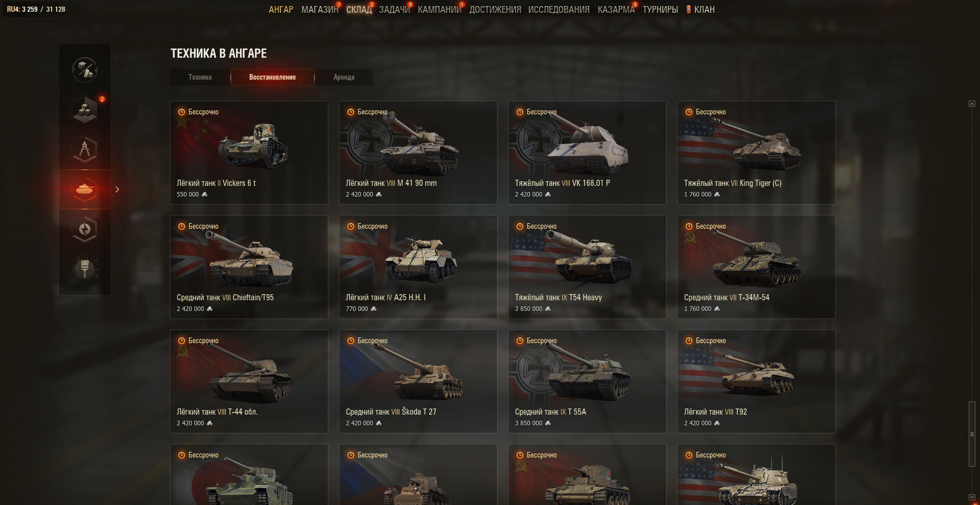Switch to the Техника tab
Screen dimensions: 980x505
click(x=200, y=77)
